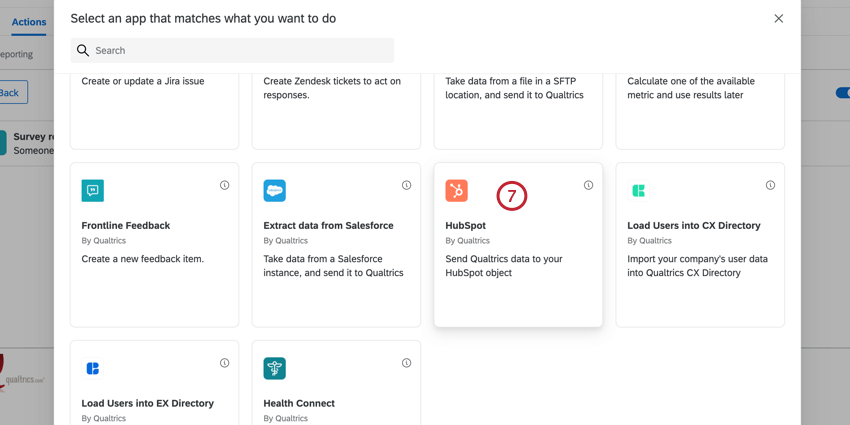This screenshot has height=425, width=850.
Task: Focus the app Search field
Action: click(x=240, y=50)
